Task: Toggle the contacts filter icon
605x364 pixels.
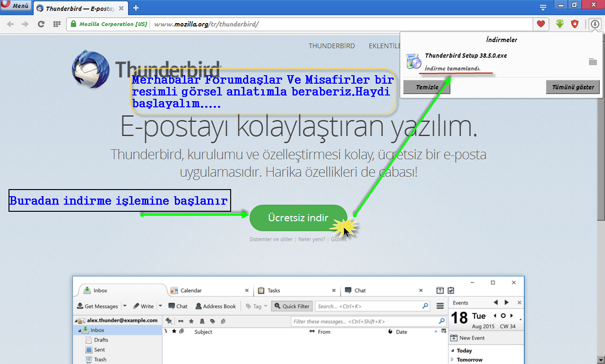Action: pyautogui.click(x=202, y=321)
